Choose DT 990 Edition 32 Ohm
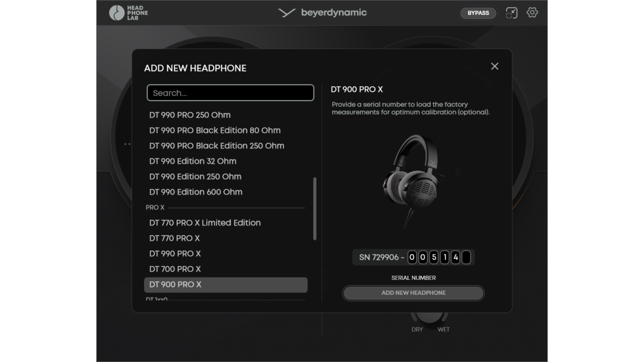This screenshot has height=362, width=644. click(x=193, y=161)
